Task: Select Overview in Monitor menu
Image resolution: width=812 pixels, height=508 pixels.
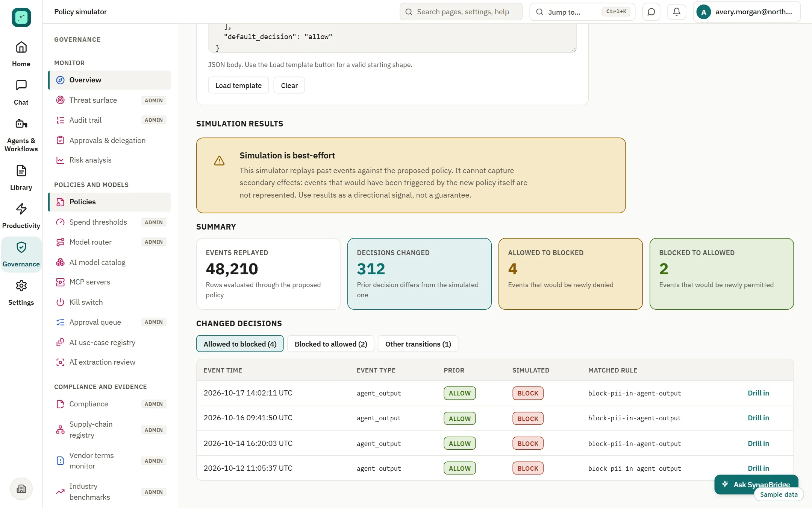Action: point(110,80)
